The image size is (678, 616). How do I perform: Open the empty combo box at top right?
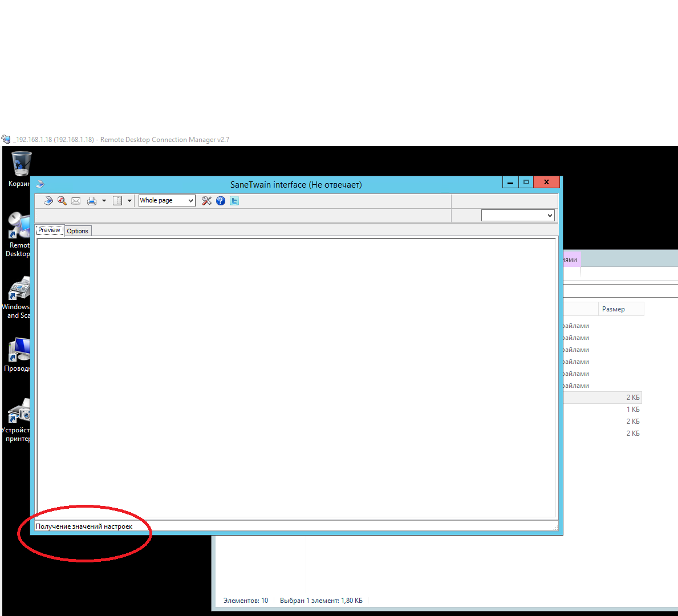[x=518, y=215]
